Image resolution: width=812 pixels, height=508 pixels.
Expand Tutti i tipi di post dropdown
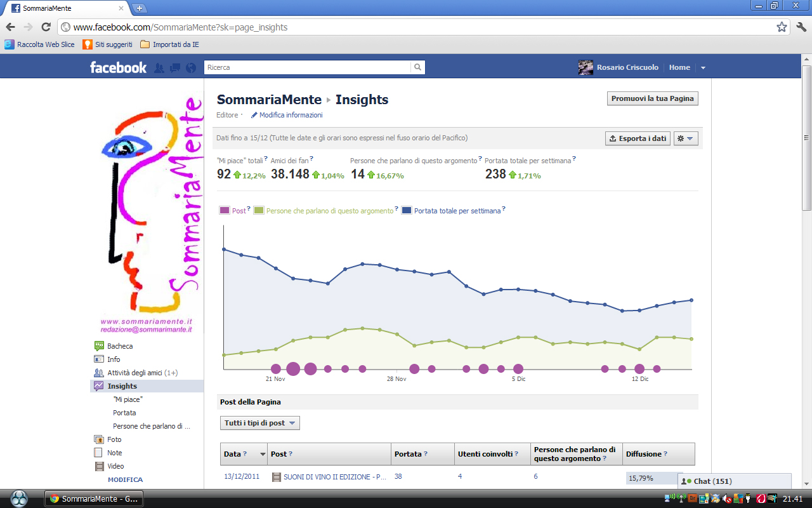(260, 423)
